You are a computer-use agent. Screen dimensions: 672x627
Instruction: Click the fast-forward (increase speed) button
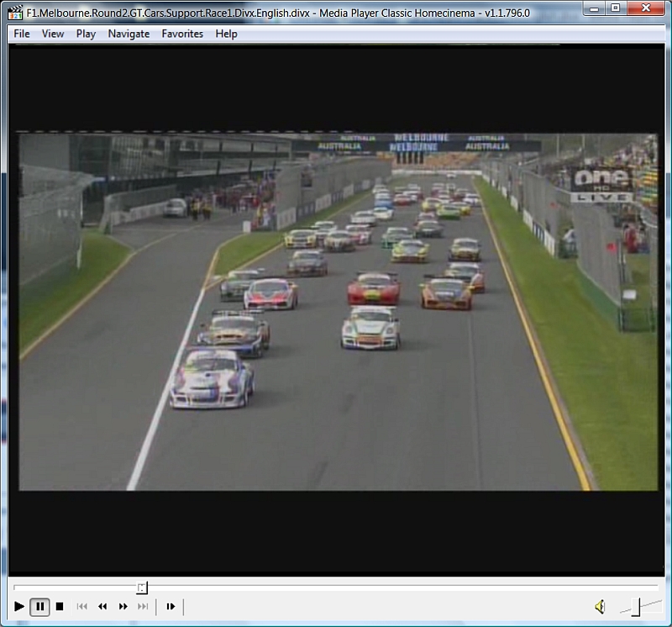123,606
